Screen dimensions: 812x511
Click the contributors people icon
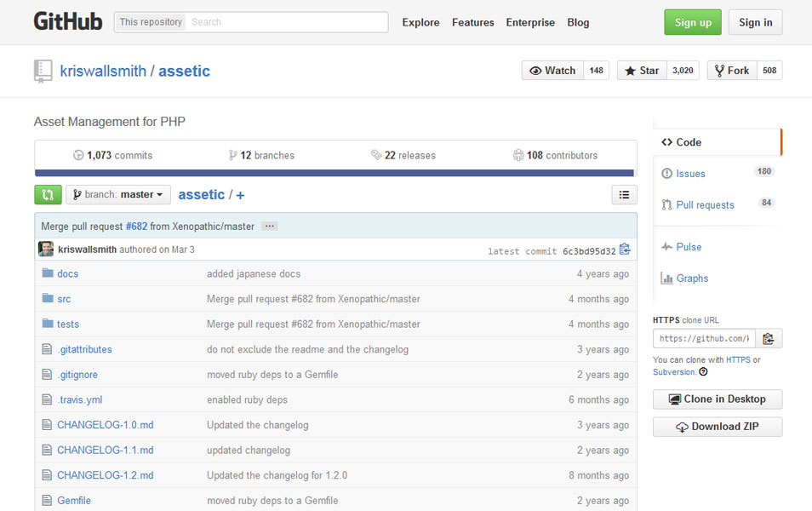[518, 155]
